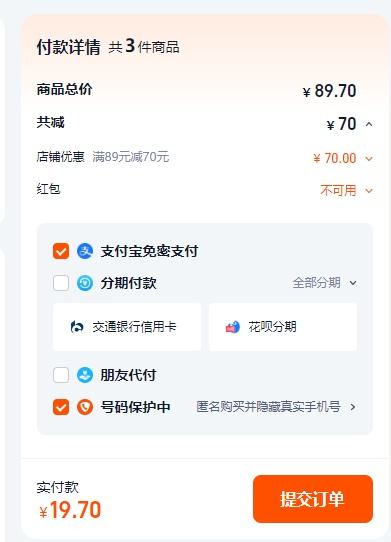Enable the 朋友代付 checkbox
This screenshot has height=542, width=391.
61,375
